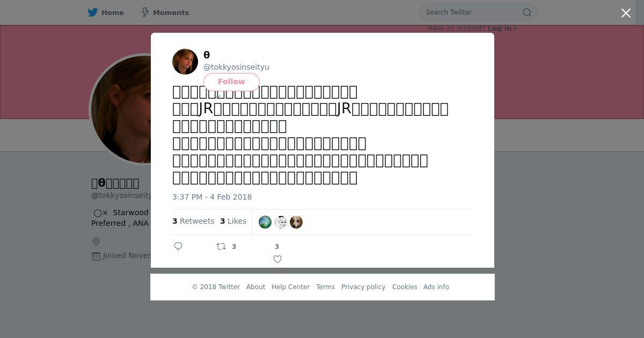Click the Twitter bird Home icon

click(x=93, y=12)
